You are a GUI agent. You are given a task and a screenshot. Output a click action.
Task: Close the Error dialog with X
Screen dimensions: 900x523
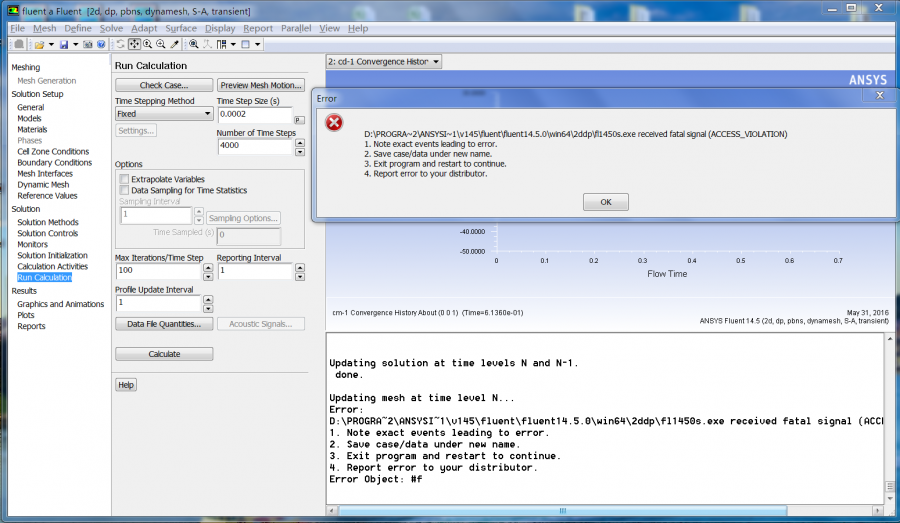[879, 95]
